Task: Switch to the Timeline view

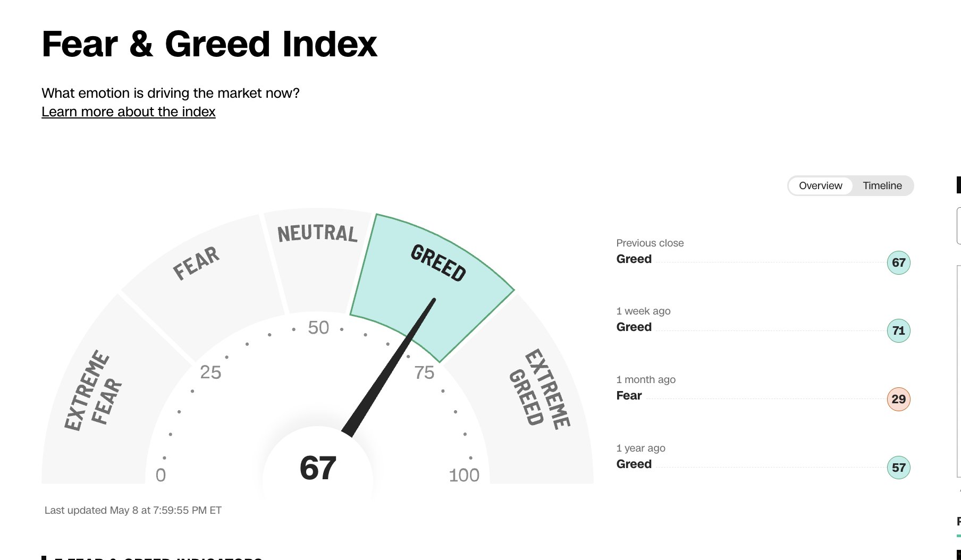Action: [882, 185]
